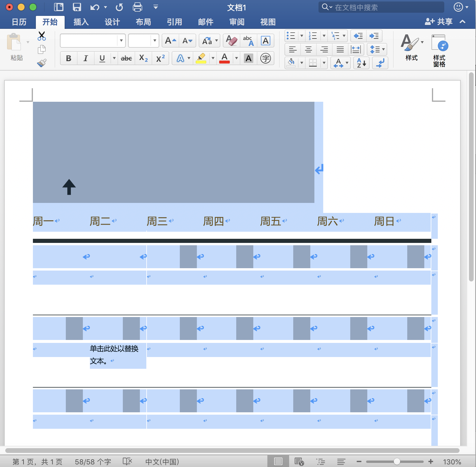This screenshot has height=467, width=476.
Task: Align text left
Action: pos(293,49)
